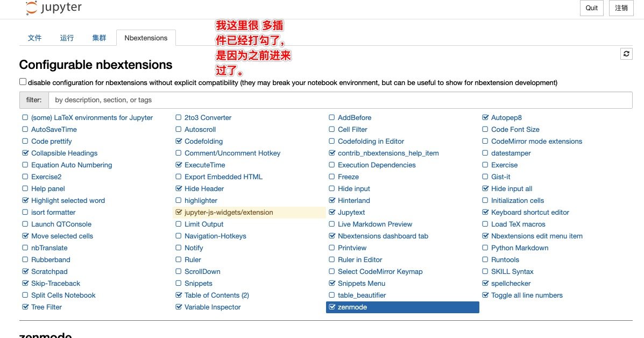Enable the AutoSaveTime extension
The height and width of the screenshot is (338, 644).
point(54,129)
